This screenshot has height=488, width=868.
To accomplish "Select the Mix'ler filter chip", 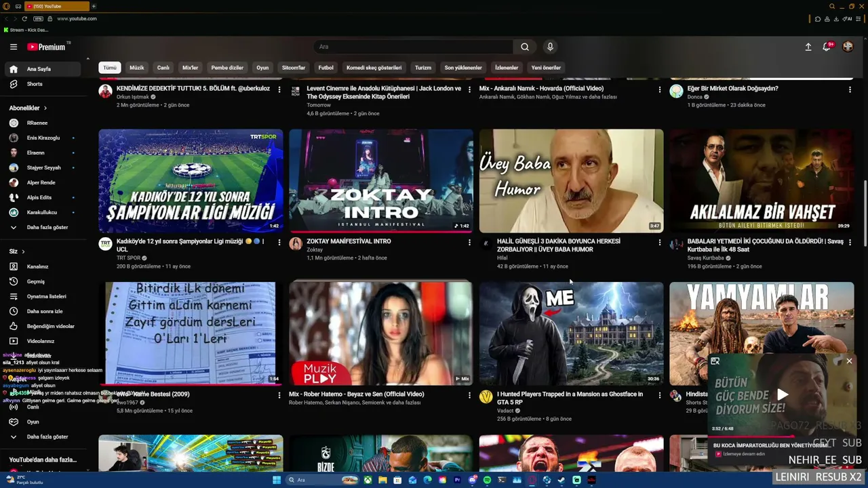I will tap(191, 68).
